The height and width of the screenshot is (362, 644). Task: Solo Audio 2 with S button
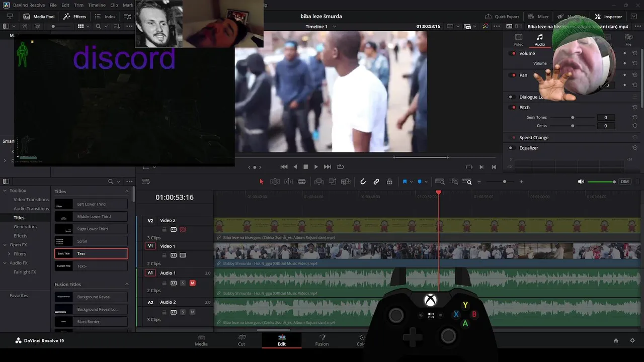click(x=183, y=312)
